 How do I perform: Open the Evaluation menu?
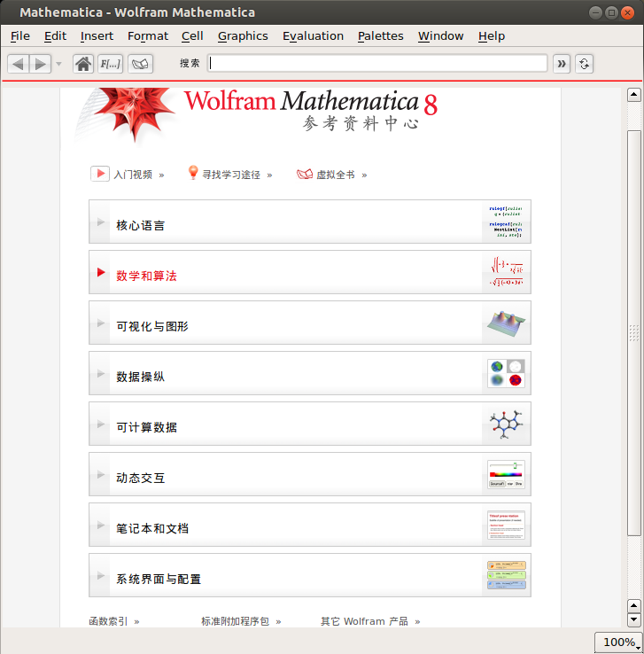point(313,35)
